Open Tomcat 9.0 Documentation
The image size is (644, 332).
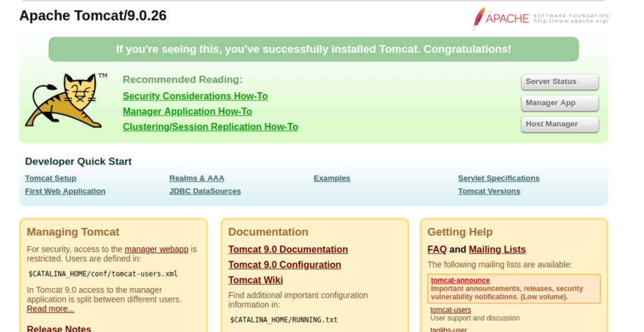tap(288, 249)
